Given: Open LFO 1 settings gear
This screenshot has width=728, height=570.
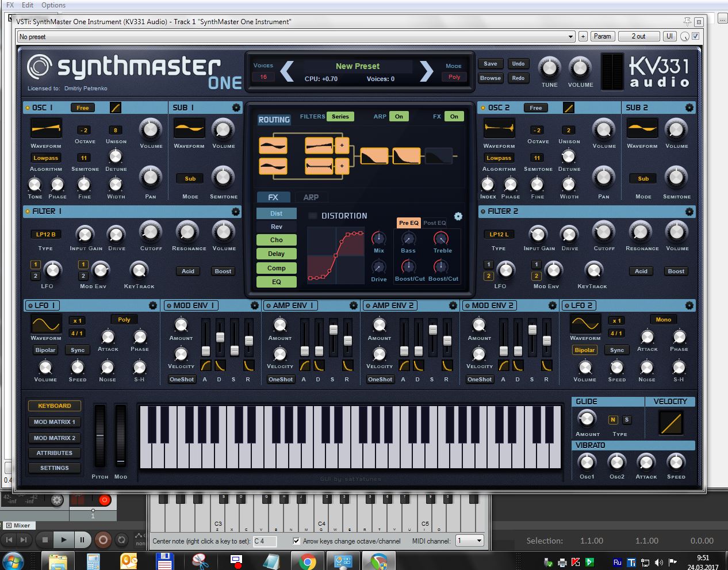Looking at the screenshot, I should pos(153,305).
